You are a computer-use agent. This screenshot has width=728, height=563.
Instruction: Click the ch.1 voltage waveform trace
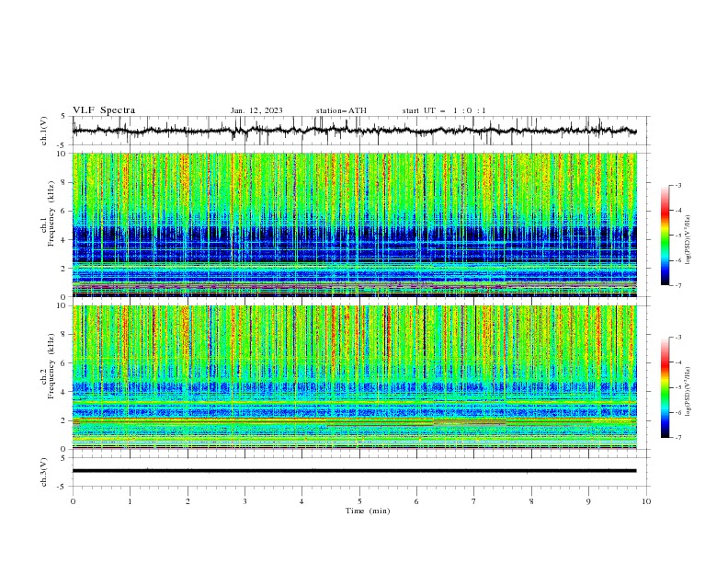[354, 131]
